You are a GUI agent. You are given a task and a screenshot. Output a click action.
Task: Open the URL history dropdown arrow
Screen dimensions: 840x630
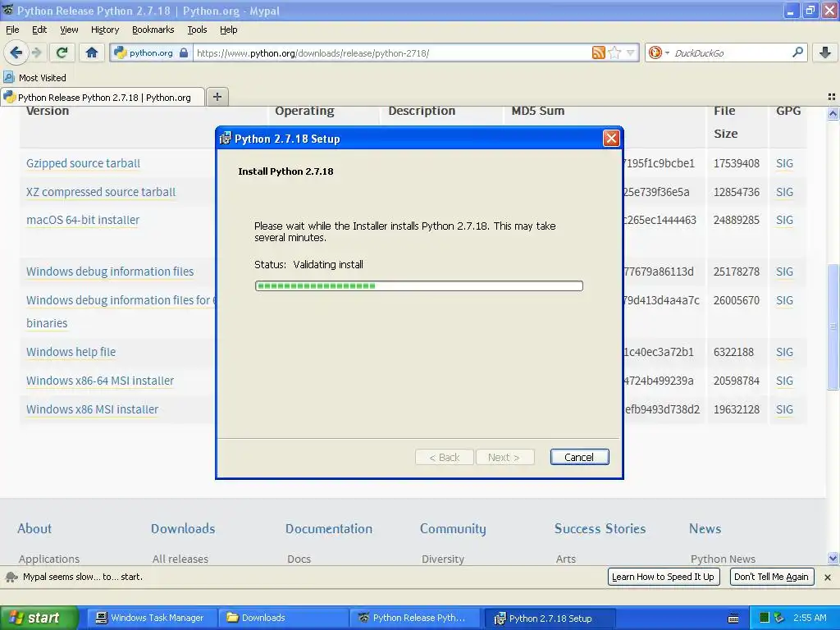pyautogui.click(x=631, y=52)
